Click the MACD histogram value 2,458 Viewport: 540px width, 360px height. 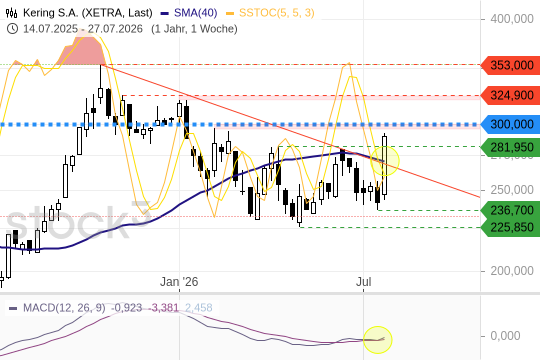tap(199, 308)
